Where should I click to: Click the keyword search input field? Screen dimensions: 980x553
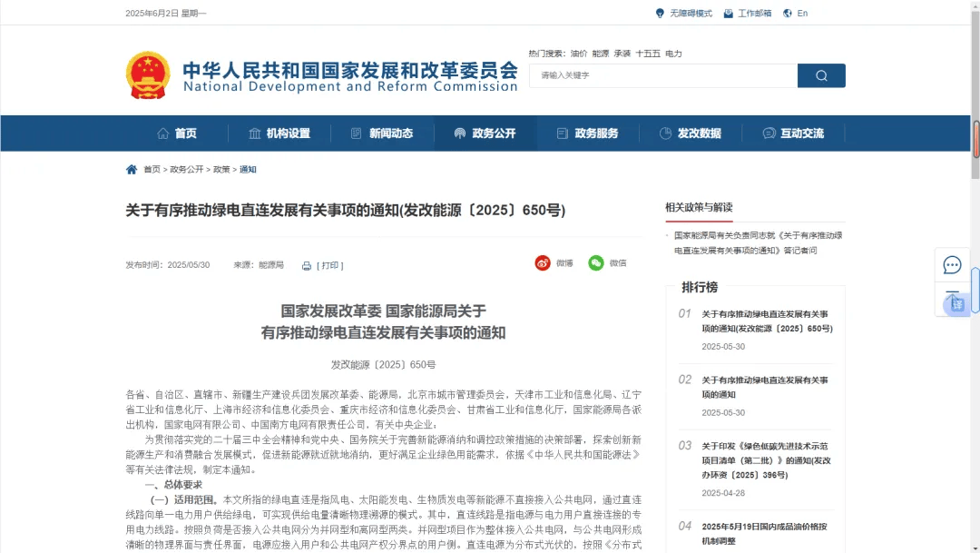(x=663, y=75)
